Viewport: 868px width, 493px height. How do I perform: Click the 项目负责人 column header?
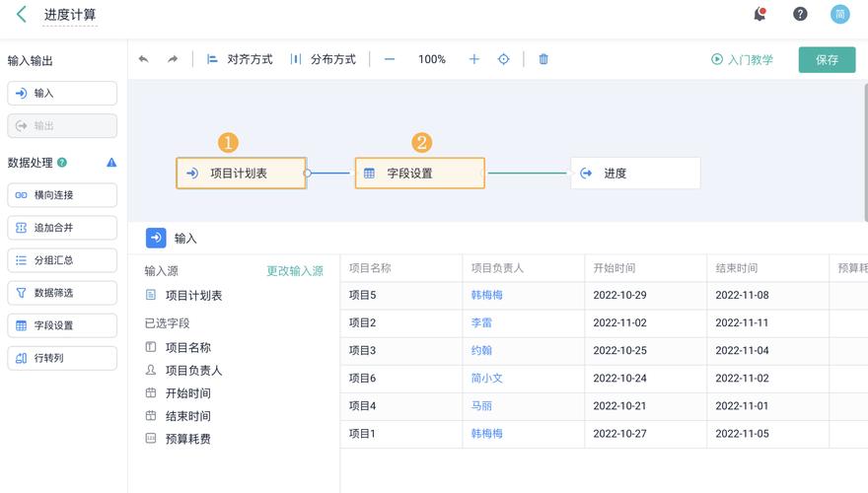pos(524,268)
